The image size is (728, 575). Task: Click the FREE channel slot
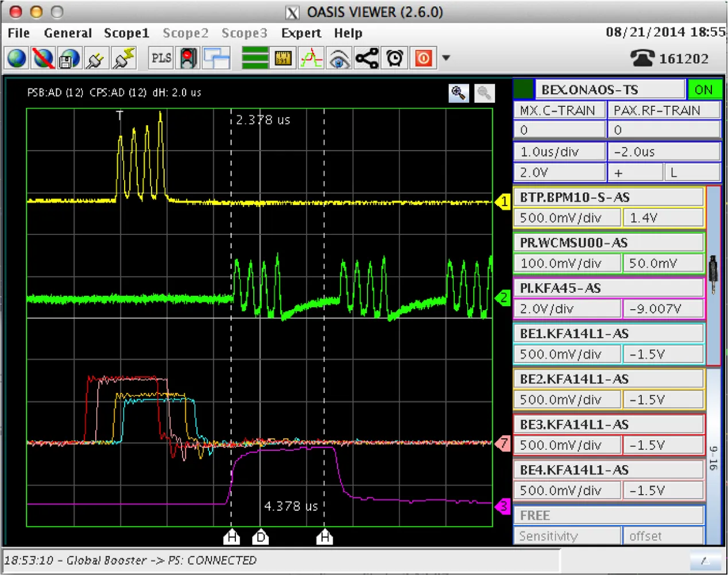[x=609, y=515]
